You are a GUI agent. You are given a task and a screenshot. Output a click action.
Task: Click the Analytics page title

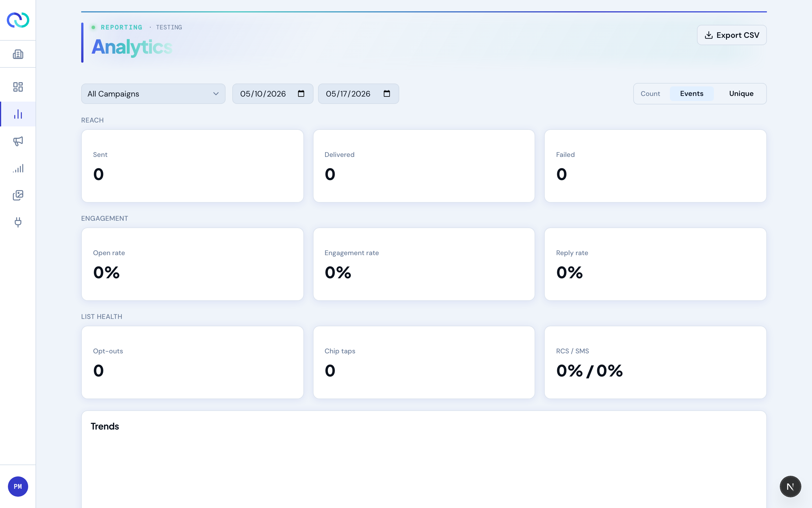coord(132,47)
